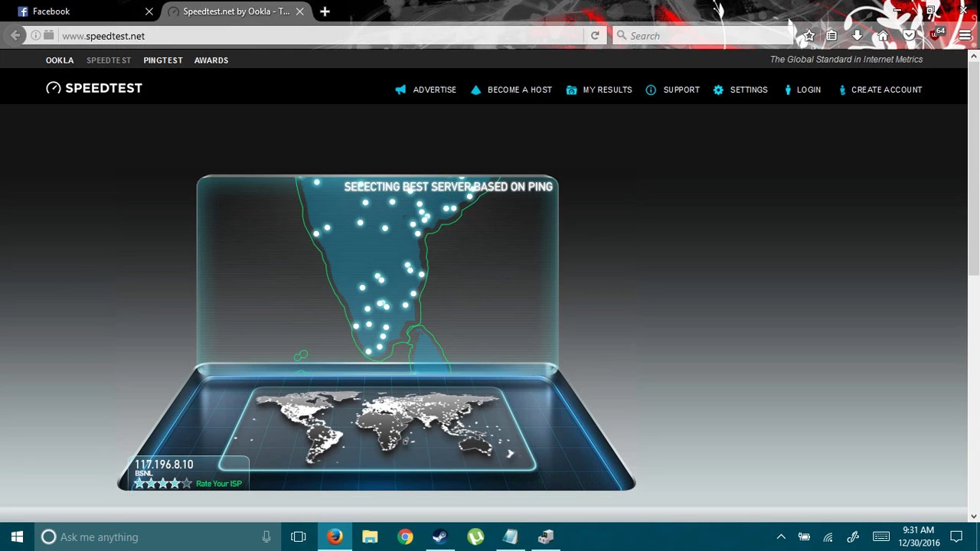
Task: Open the Firefox hamburger menu
Action: [x=965, y=35]
